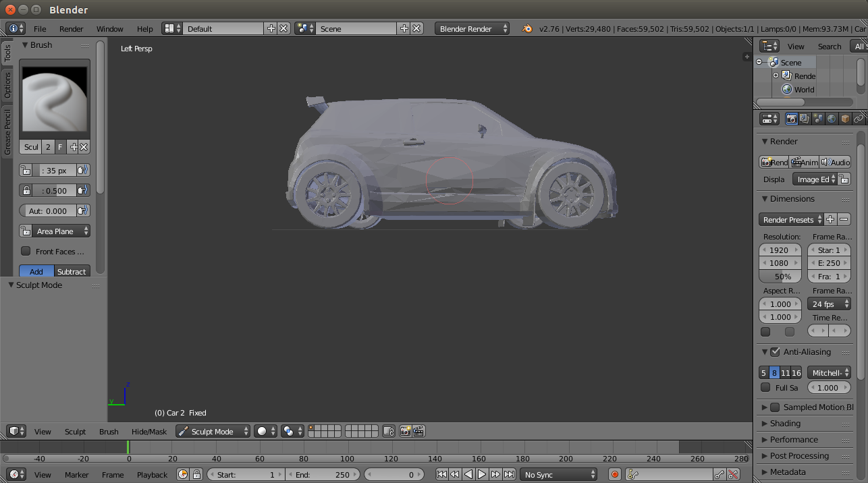Click the OpenGL render image camera icon
This screenshot has width=868, height=483.
click(405, 432)
